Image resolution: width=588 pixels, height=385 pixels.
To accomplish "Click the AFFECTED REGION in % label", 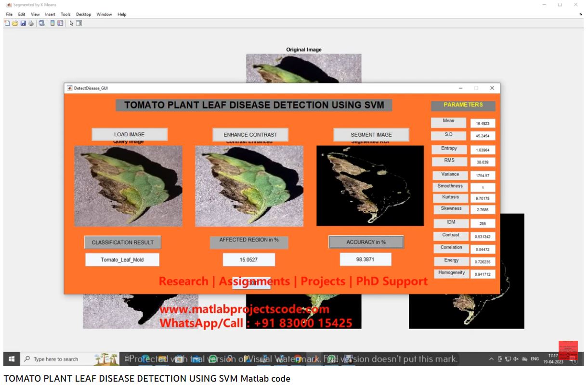I will (x=249, y=242).
